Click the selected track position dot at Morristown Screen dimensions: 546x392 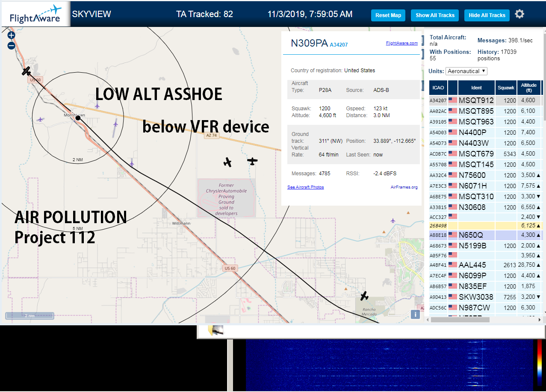(x=78, y=118)
